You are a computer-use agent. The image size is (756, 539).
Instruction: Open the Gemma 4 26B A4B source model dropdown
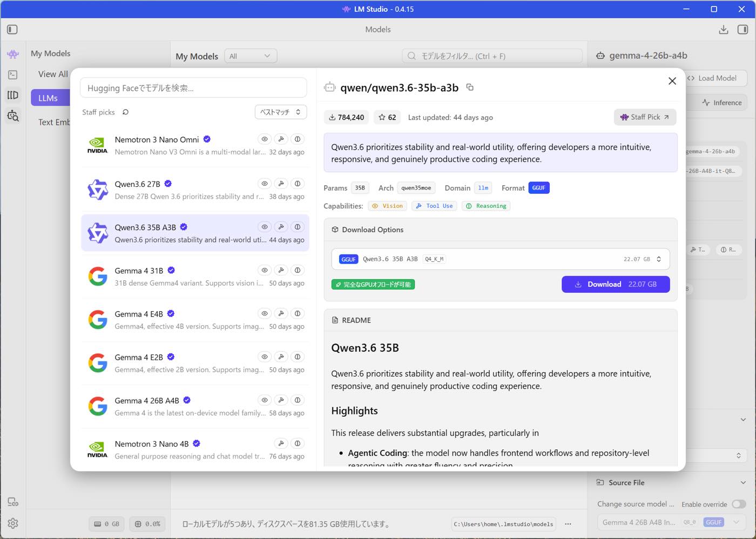coord(672,522)
